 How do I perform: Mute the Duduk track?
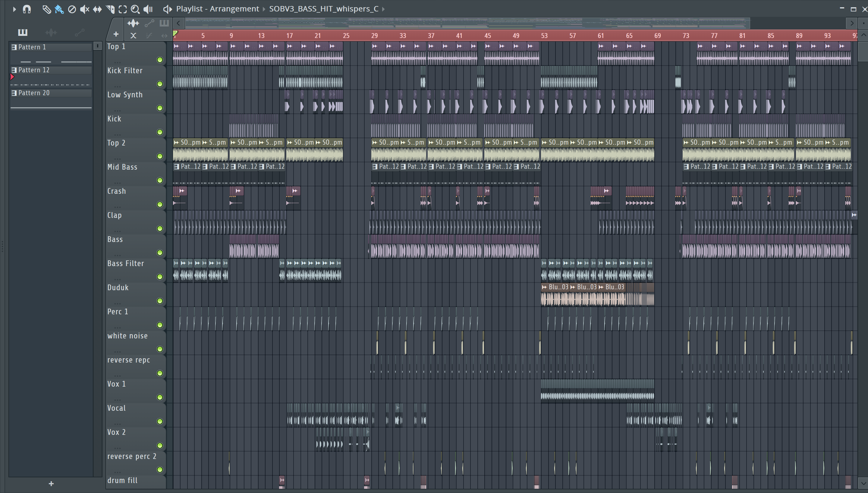coord(160,301)
